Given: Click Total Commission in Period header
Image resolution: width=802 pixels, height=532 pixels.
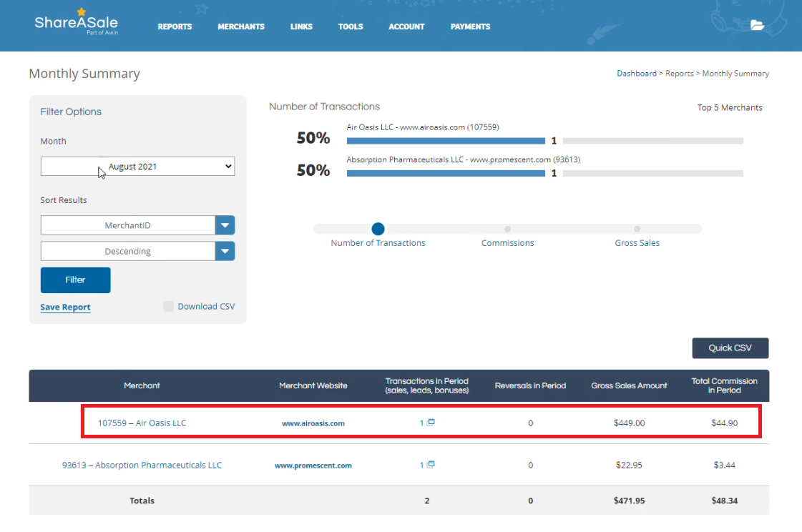Looking at the screenshot, I should pyautogui.click(x=724, y=386).
